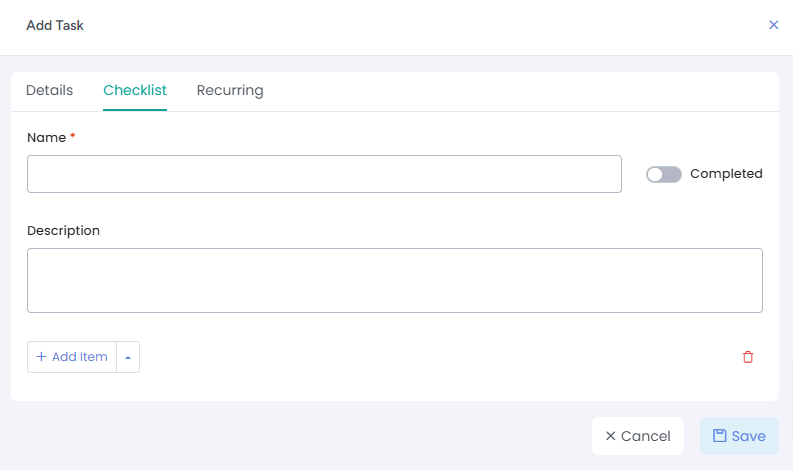Click the Cancel button
Image resolution: width=793 pixels, height=470 pixels.
638,436
